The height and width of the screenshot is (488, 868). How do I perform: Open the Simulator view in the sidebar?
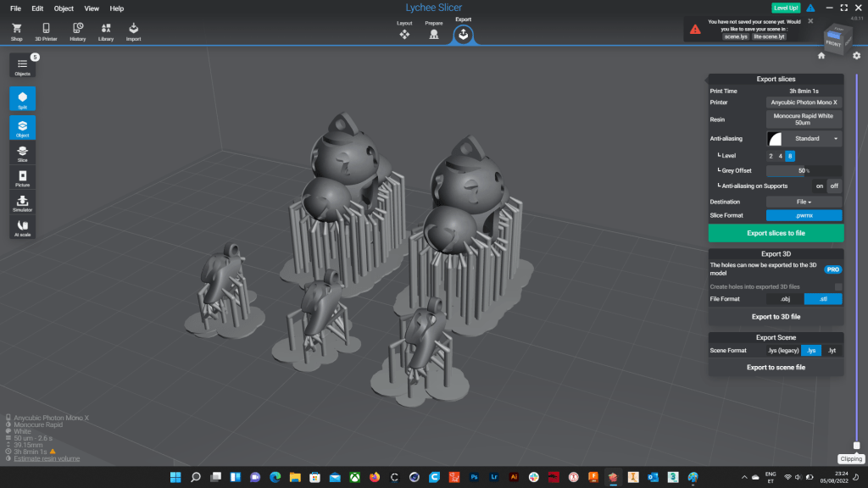click(x=22, y=203)
